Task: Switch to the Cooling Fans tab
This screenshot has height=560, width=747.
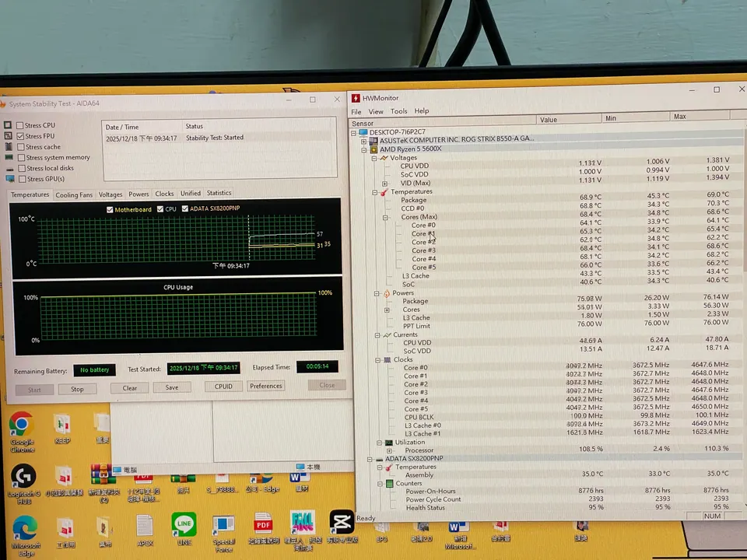Action: click(x=74, y=195)
